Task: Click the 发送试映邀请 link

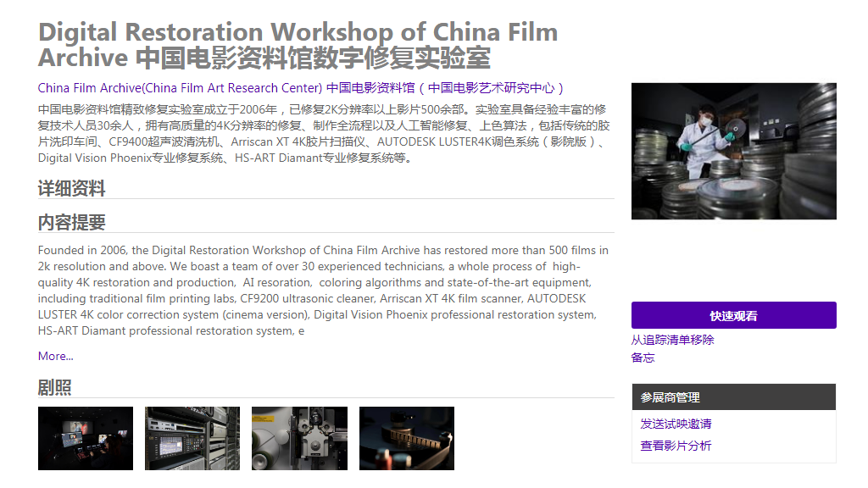Action: (x=676, y=424)
